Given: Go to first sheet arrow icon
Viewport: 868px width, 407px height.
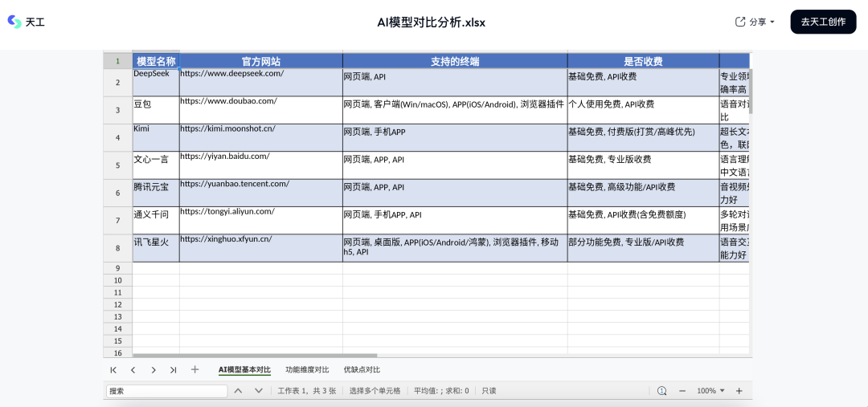Looking at the screenshot, I should [113, 370].
